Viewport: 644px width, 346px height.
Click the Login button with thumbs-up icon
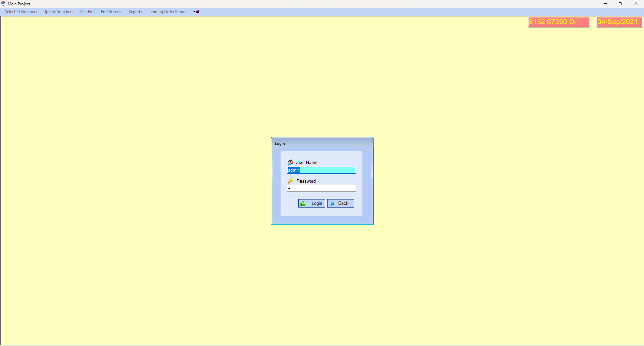[312, 204]
